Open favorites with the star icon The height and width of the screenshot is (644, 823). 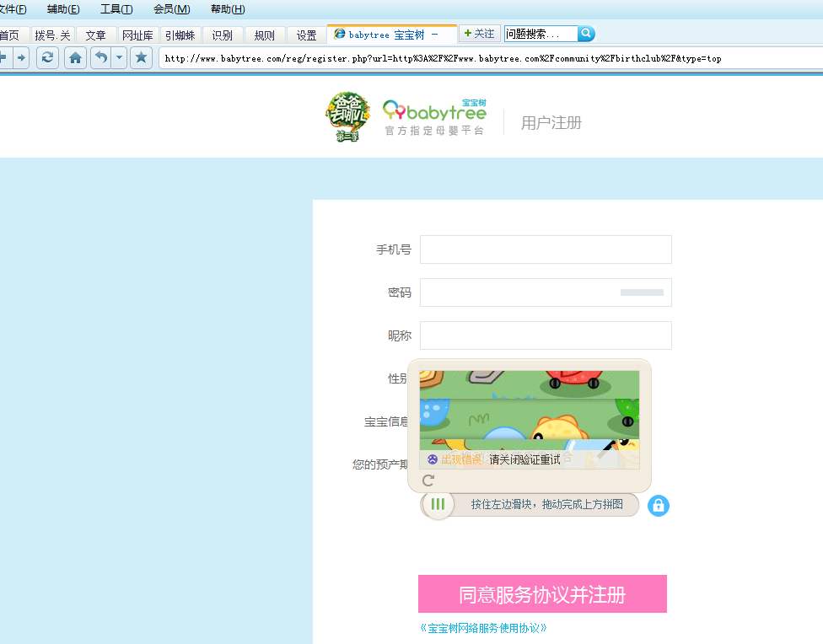click(x=141, y=58)
